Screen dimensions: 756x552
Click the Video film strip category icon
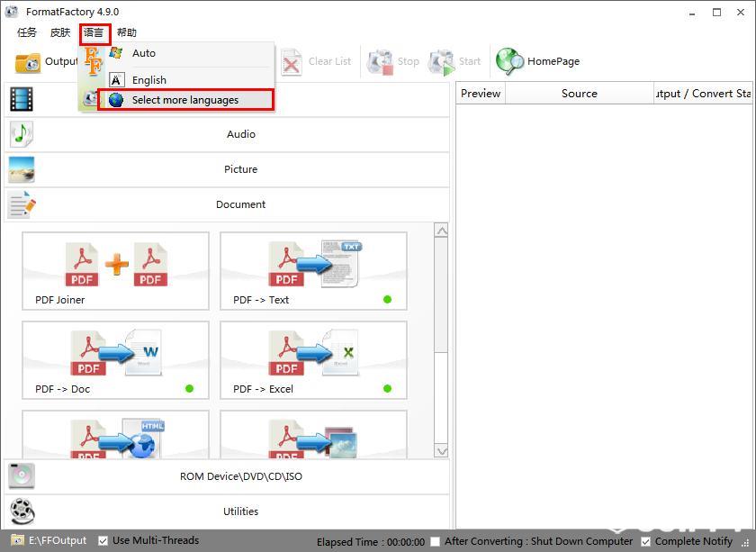tap(22, 99)
